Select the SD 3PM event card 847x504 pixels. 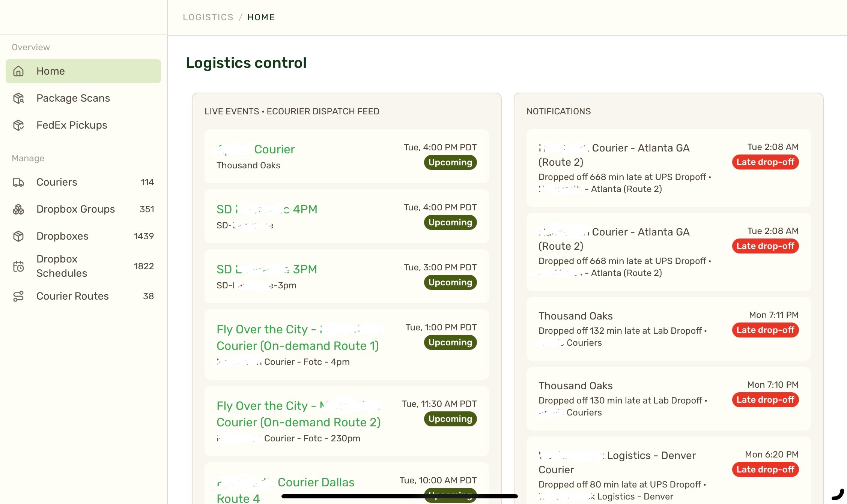click(x=346, y=276)
